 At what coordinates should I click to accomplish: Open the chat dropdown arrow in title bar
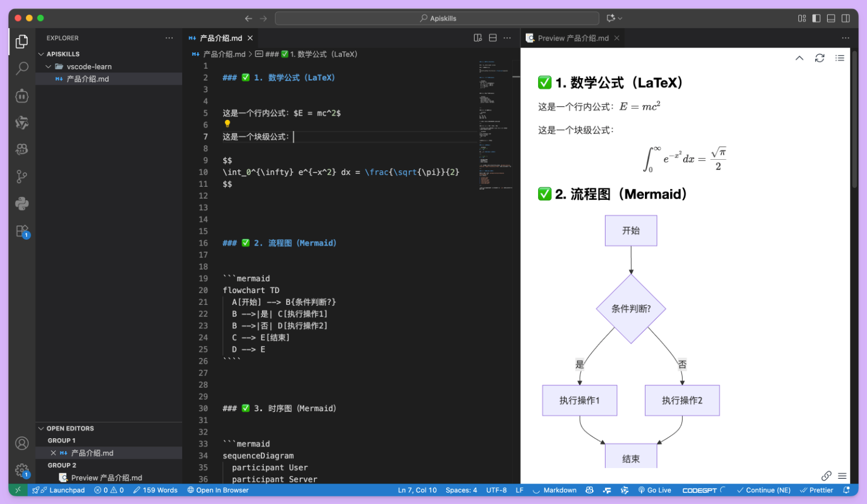[x=620, y=18]
